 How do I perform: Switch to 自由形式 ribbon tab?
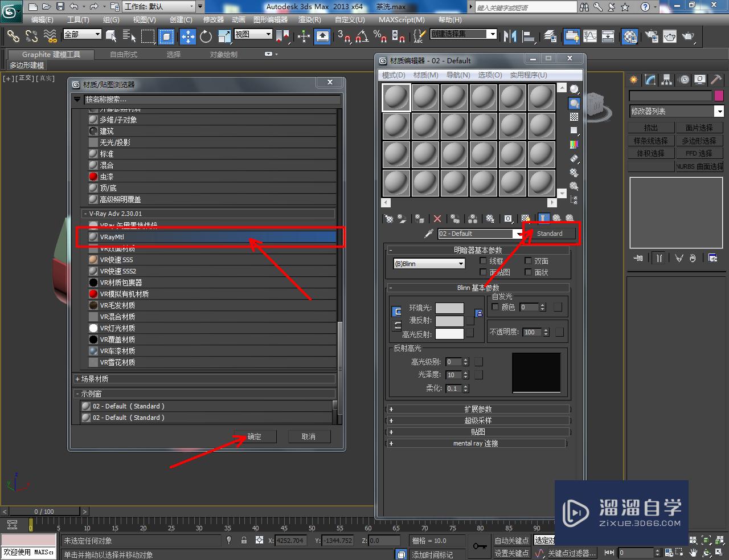124,55
